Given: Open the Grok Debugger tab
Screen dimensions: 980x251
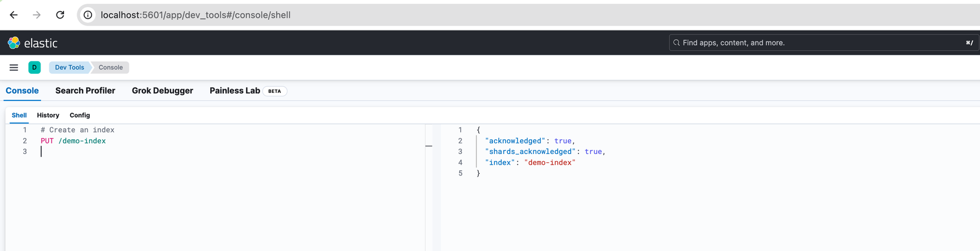Looking at the screenshot, I should (x=162, y=91).
